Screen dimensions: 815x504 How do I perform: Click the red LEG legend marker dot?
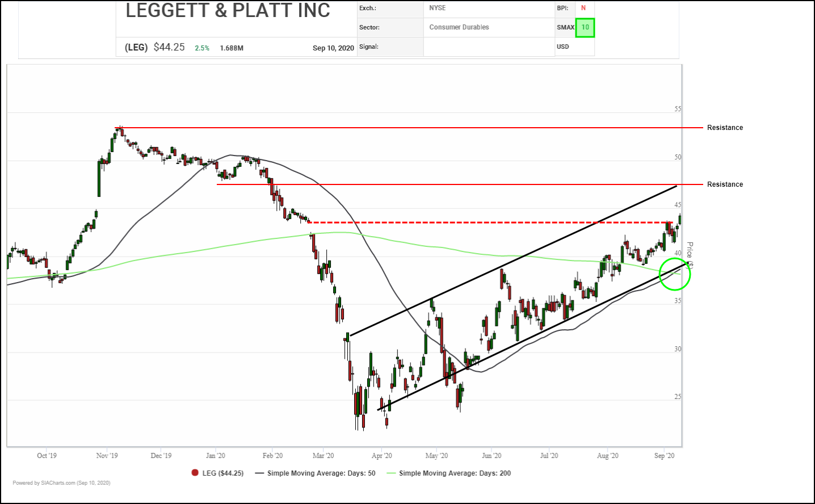pyautogui.click(x=195, y=473)
